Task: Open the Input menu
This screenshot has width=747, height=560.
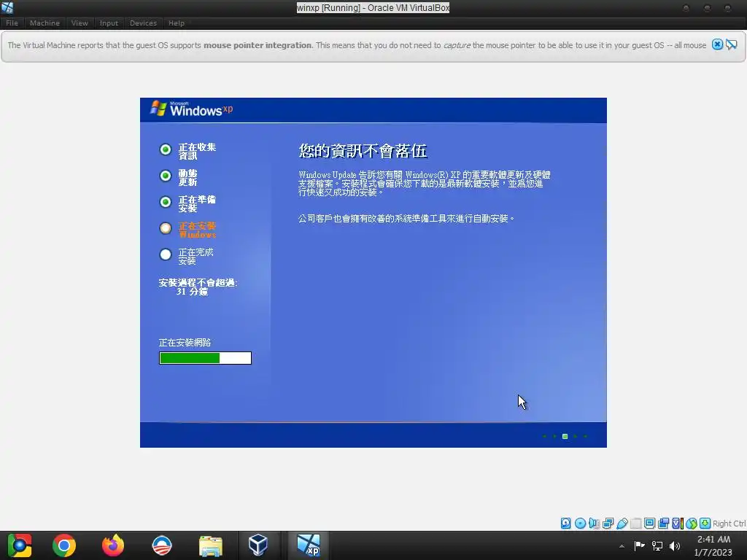Action: 109,23
